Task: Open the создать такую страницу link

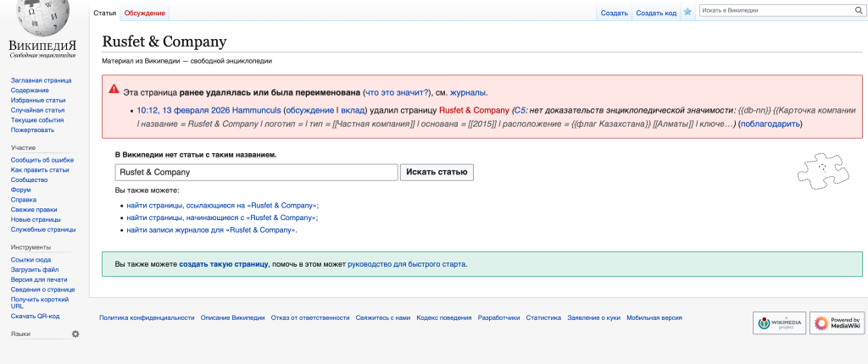Action: point(223,264)
